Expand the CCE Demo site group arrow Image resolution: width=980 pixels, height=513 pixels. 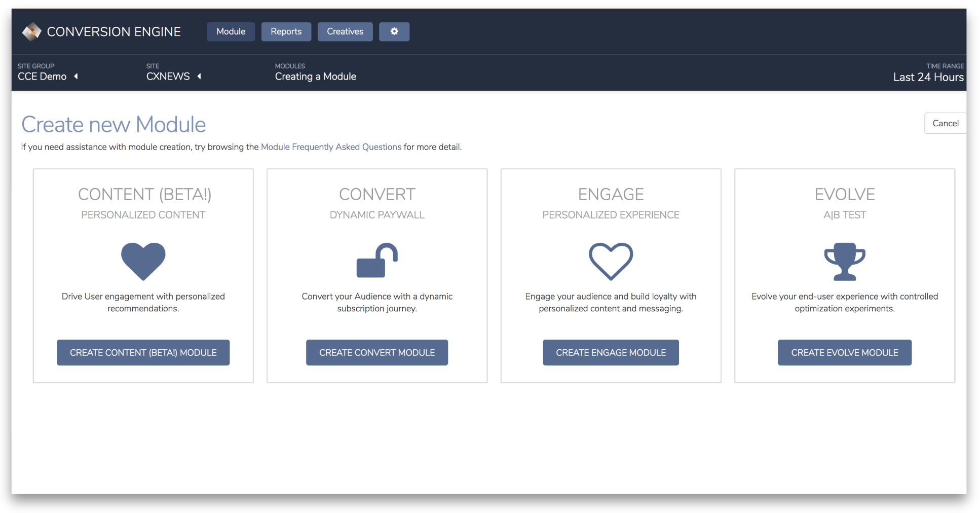coord(76,77)
